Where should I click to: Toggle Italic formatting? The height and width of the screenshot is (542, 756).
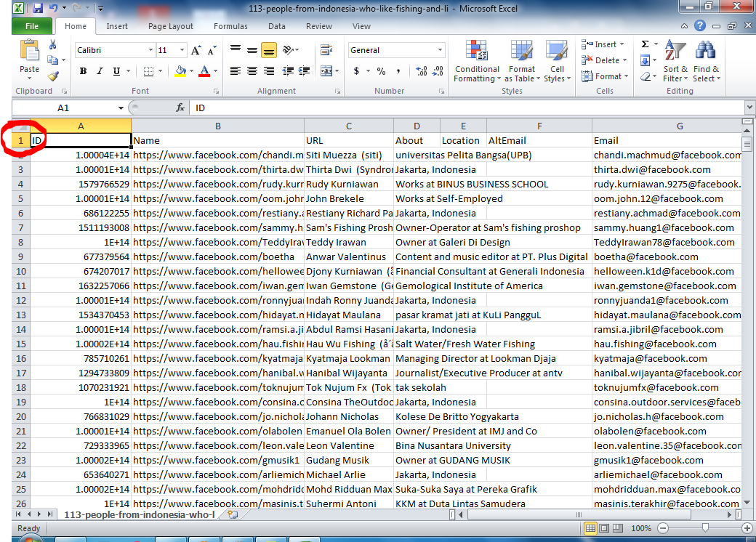100,71
